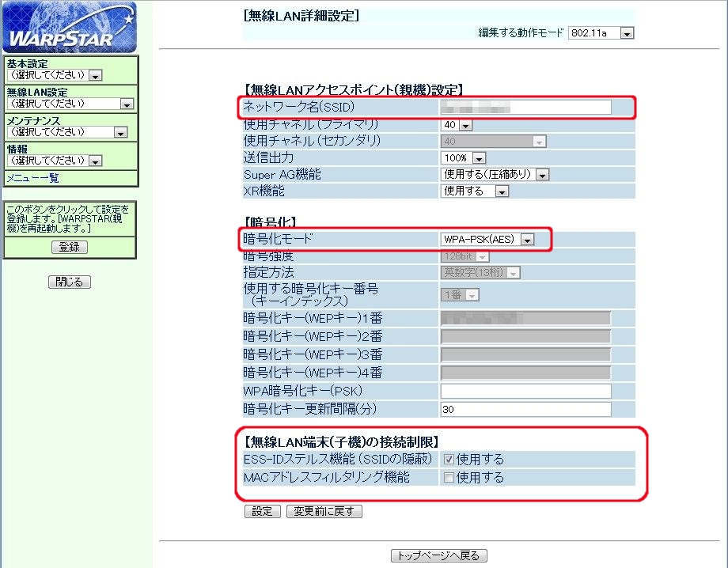Enable the MACアドレスフィルタリング機能 checkbox
This screenshot has height=568, width=728.
tap(449, 478)
